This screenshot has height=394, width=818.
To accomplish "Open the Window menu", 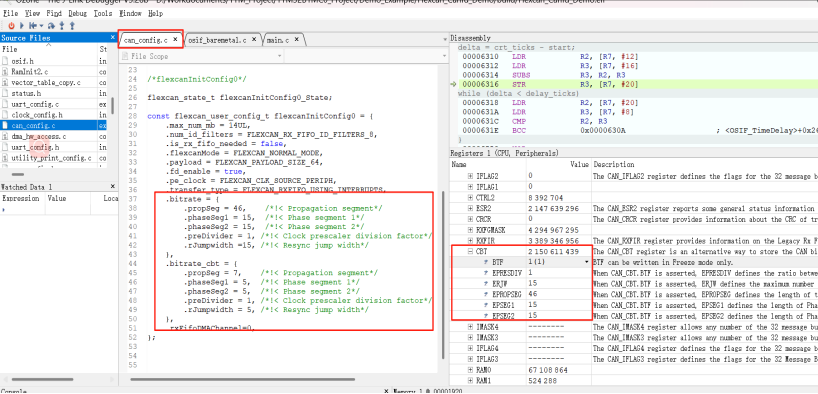I will point(130,13).
